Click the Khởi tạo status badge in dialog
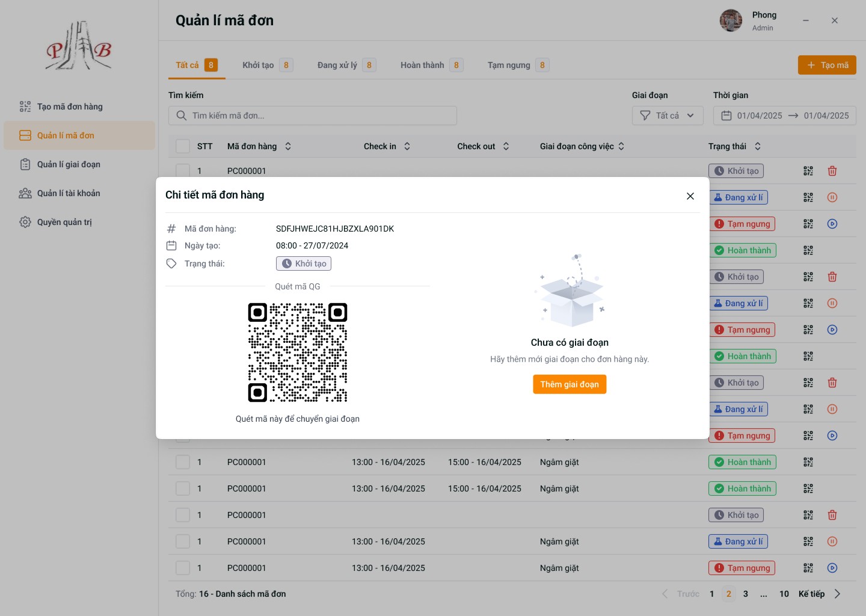Viewport: 866px width, 616px height. [x=304, y=263]
